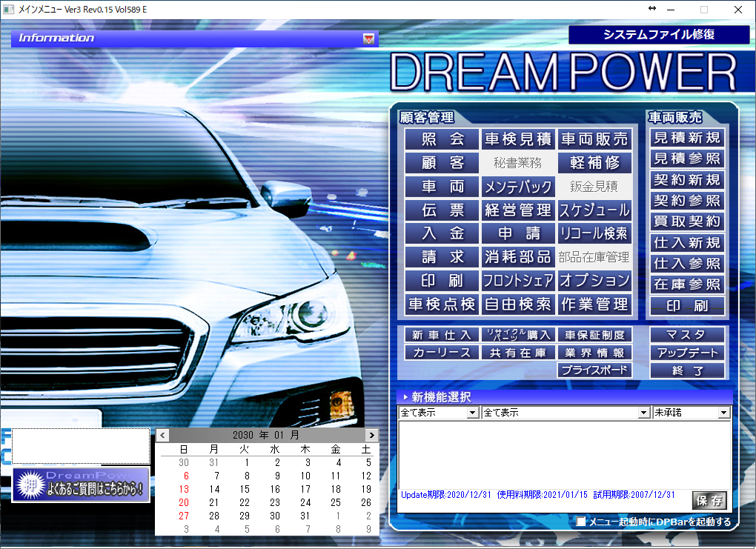Click 印刷 button in 車両販売 panel
Screen dimensions: 756x549
687,305
